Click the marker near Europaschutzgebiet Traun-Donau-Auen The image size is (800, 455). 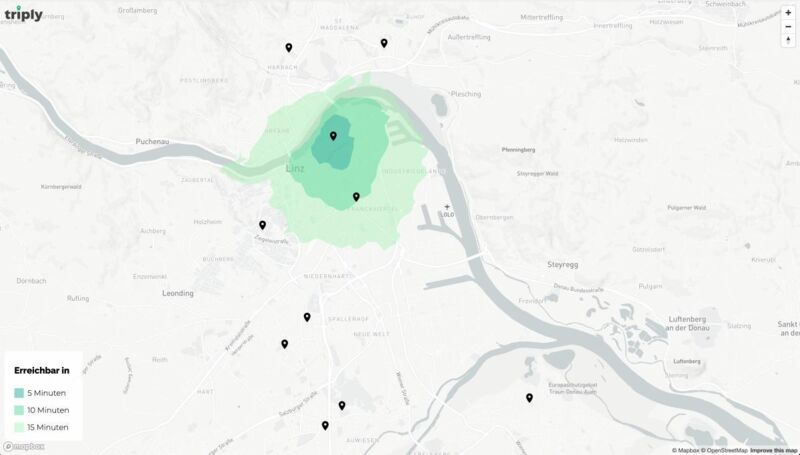[x=529, y=397]
